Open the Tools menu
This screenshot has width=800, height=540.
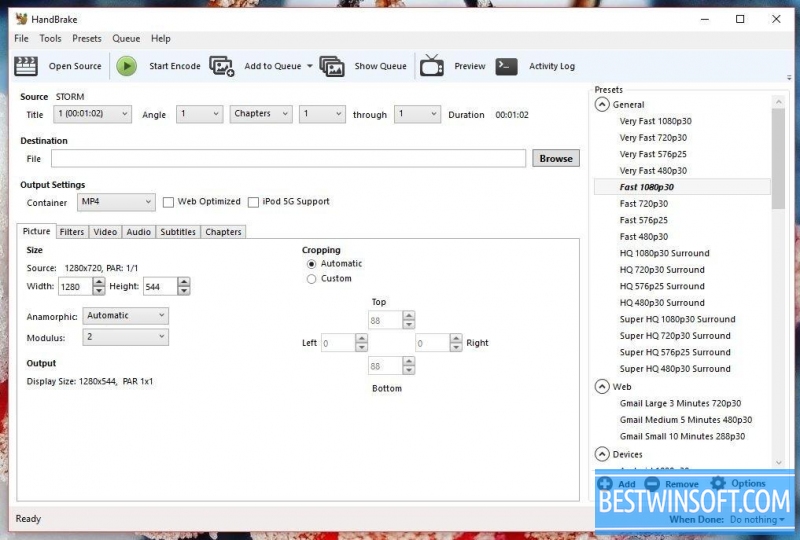tap(51, 39)
